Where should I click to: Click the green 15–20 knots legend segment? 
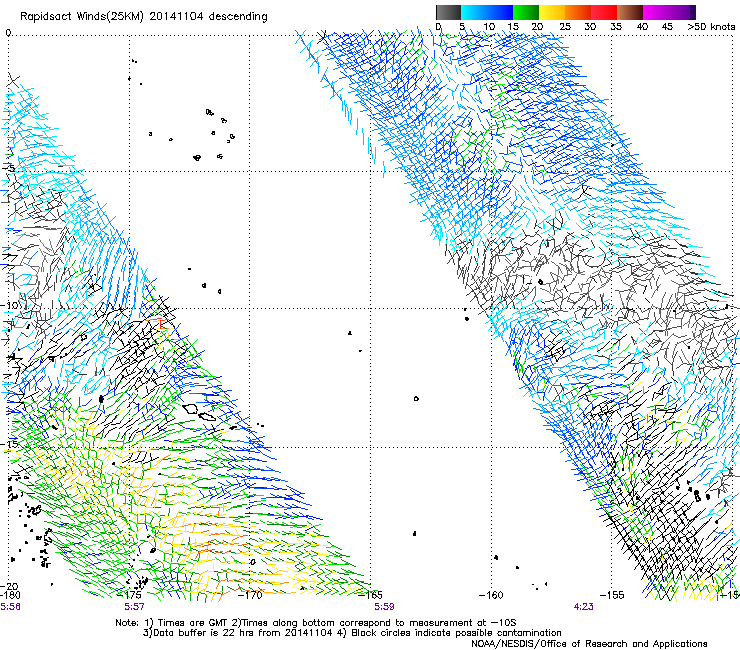point(526,12)
